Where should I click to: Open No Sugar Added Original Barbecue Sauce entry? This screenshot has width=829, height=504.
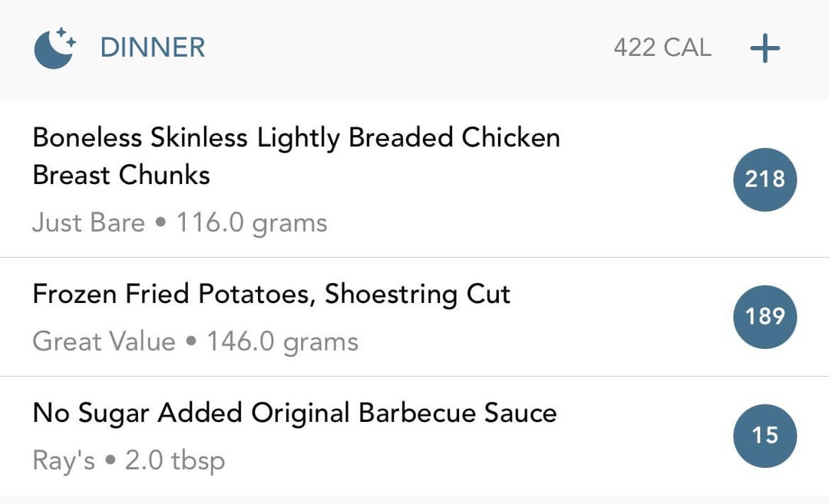click(x=414, y=436)
